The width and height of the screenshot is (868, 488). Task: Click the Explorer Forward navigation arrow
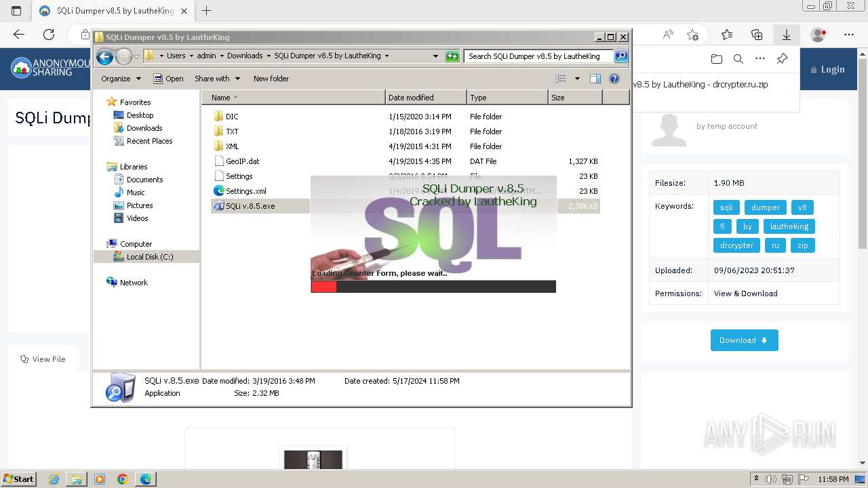[x=123, y=56]
